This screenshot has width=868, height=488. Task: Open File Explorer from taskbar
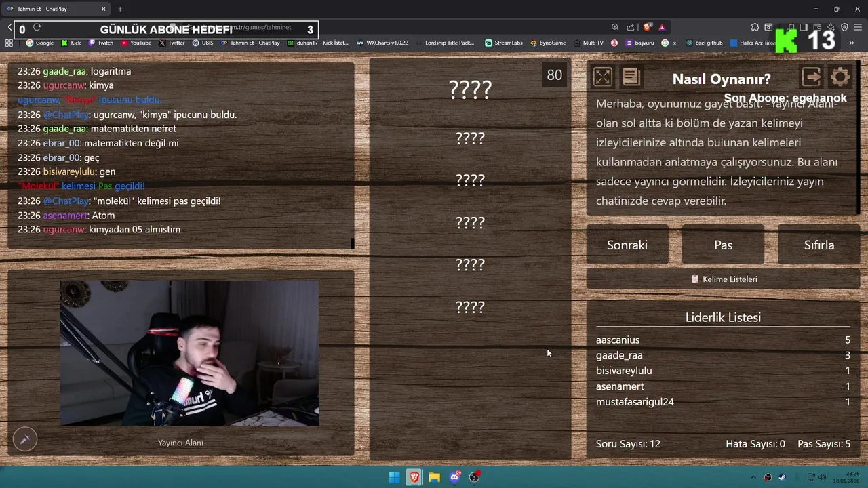point(434,477)
